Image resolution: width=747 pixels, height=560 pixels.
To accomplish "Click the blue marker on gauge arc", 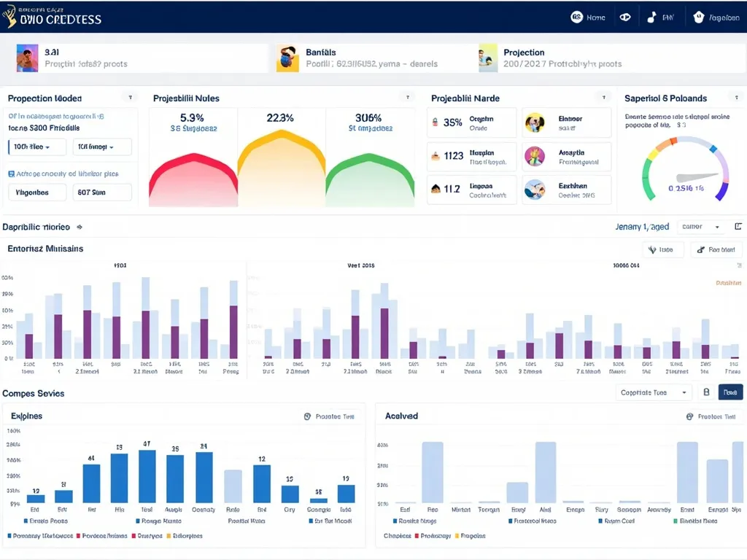I will [x=713, y=149].
